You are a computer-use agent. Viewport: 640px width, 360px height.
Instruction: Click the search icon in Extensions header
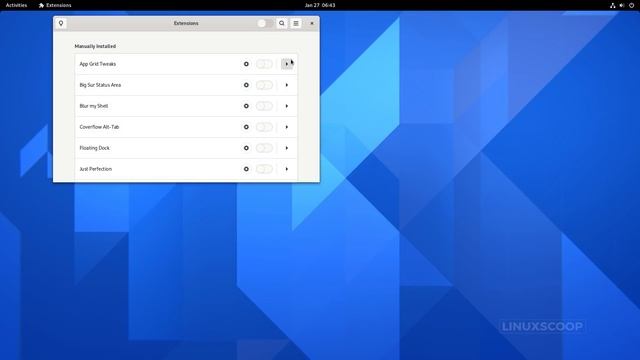pyautogui.click(x=282, y=23)
